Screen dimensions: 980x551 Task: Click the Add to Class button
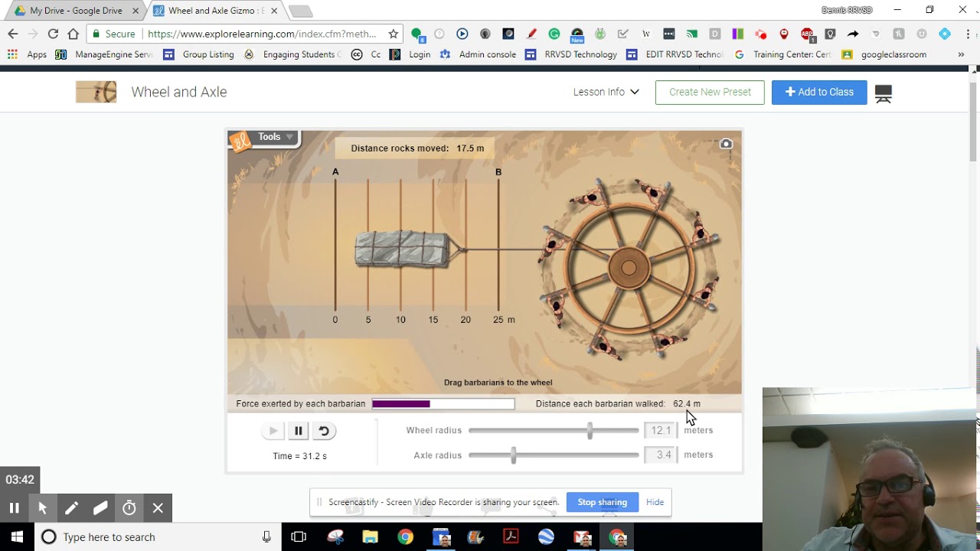coord(819,92)
